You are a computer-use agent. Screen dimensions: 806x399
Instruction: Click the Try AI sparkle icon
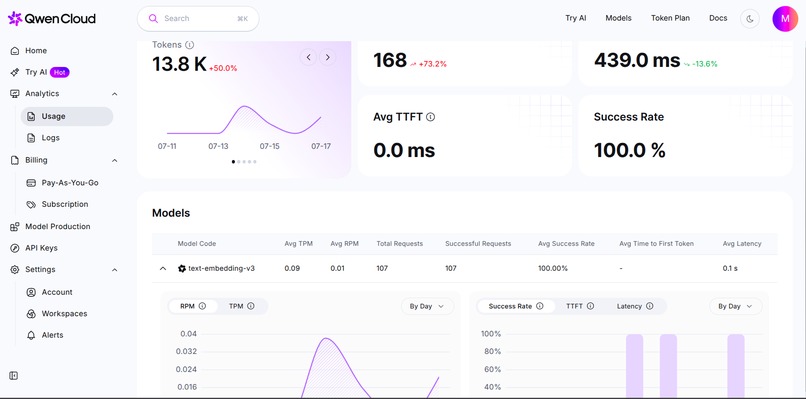(15, 72)
